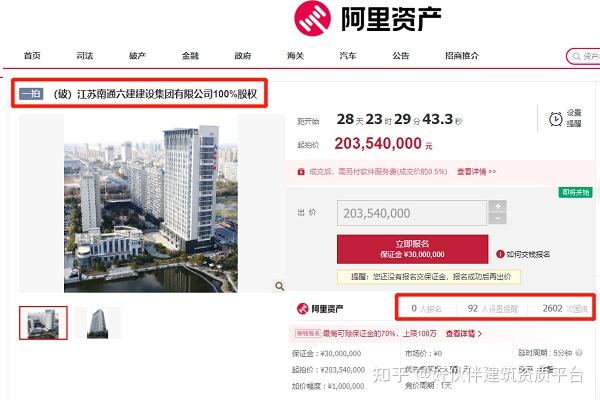Increase bid with the plus button
Screen dimensions: 600x400
[x=498, y=206]
